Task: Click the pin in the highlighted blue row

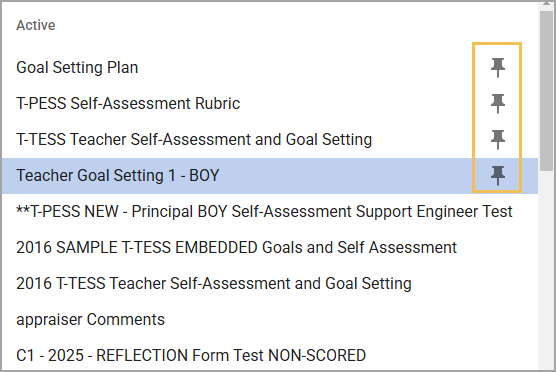Action: pyautogui.click(x=497, y=175)
